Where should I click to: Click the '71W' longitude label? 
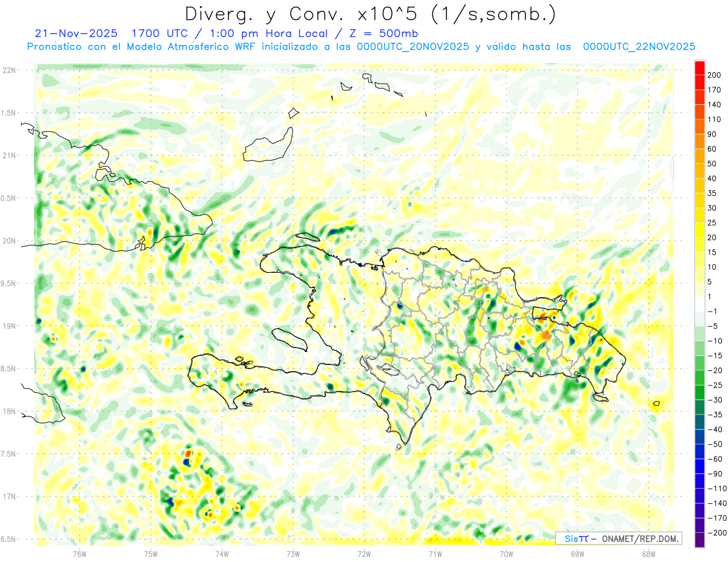coord(435,554)
